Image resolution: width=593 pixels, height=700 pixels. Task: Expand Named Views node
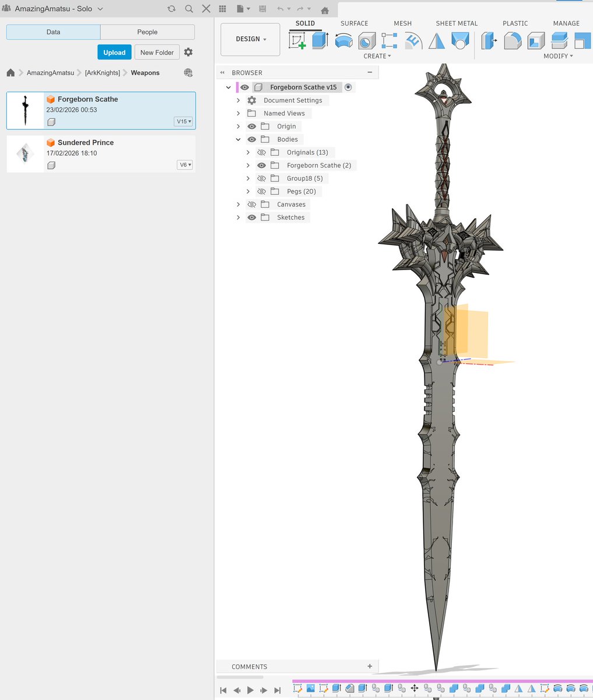238,113
